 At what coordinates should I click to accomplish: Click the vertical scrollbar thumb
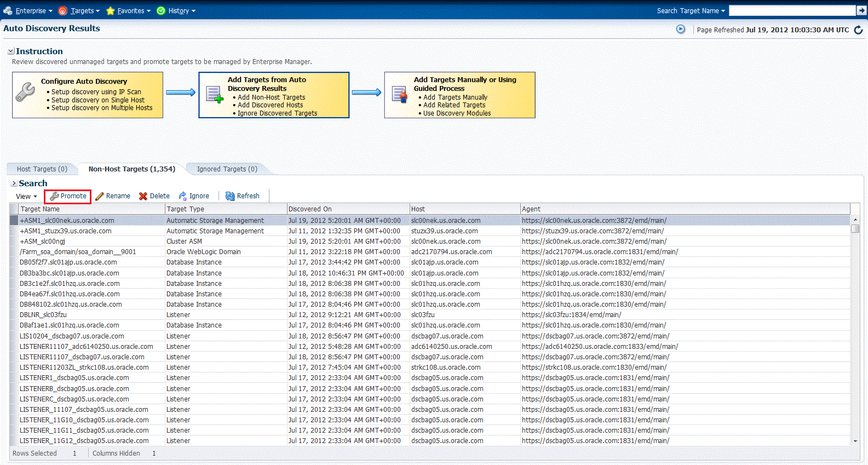pos(855,228)
